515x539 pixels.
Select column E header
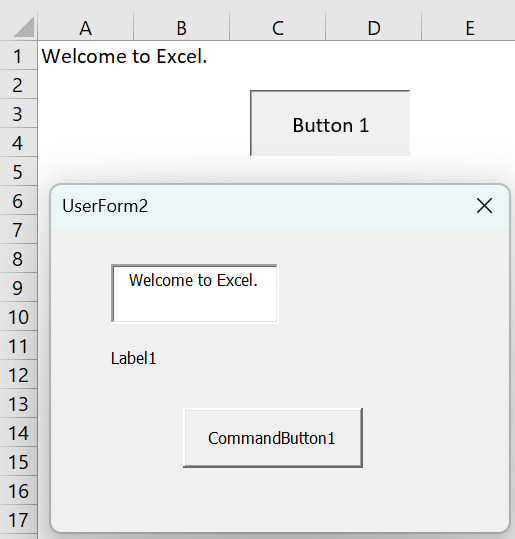point(469,28)
